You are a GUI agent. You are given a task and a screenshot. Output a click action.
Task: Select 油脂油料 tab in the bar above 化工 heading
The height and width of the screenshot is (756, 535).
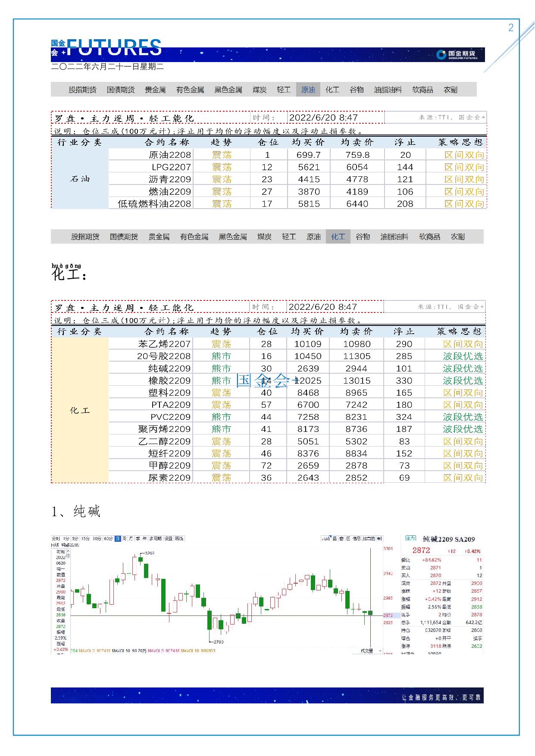394,237
